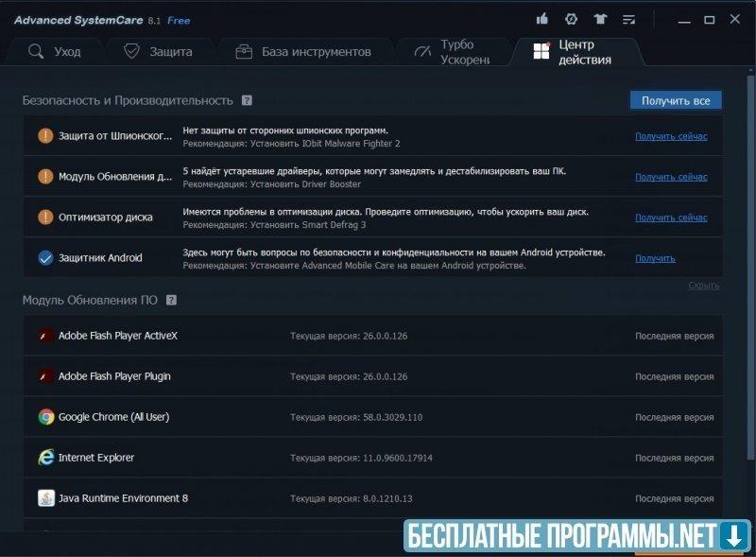Open the Турбо Ускорение tab
The height and width of the screenshot is (557, 756).
pyautogui.click(x=453, y=51)
